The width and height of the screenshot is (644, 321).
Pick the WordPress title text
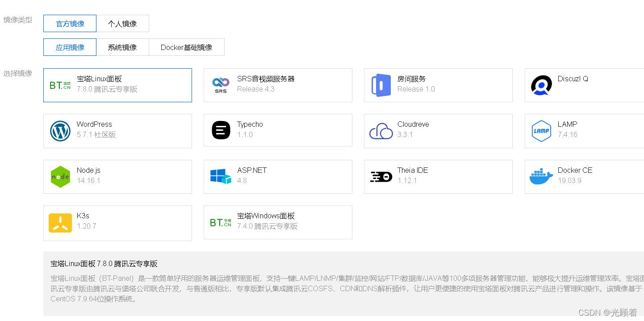(94, 125)
